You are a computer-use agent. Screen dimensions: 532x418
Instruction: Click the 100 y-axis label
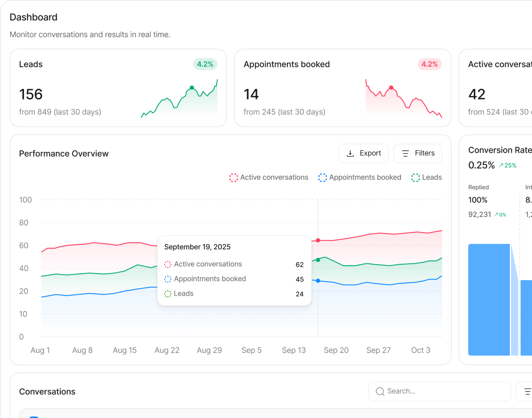(x=25, y=200)
